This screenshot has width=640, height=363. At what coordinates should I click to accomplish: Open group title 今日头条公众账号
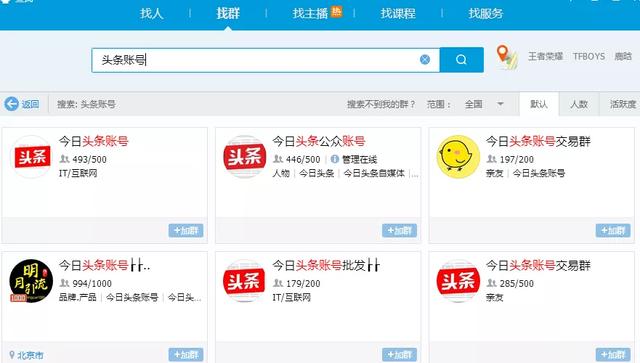click(318, 141)
